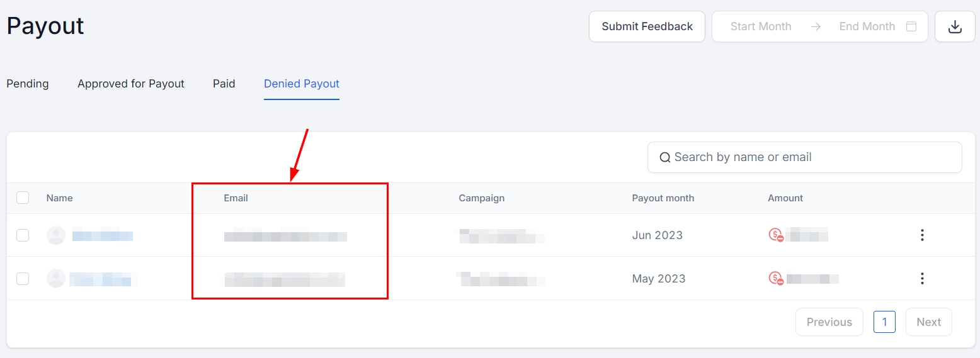The width and height of the screenshot is (980, 358).
Task: Check the May 2023 row checkbox
Action: tap(23, 278)
